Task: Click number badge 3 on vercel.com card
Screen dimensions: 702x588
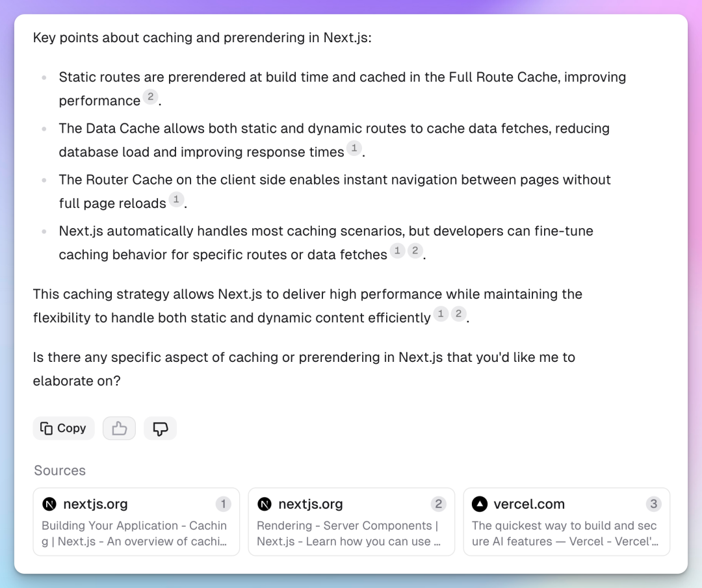Action: pos(653,504)
